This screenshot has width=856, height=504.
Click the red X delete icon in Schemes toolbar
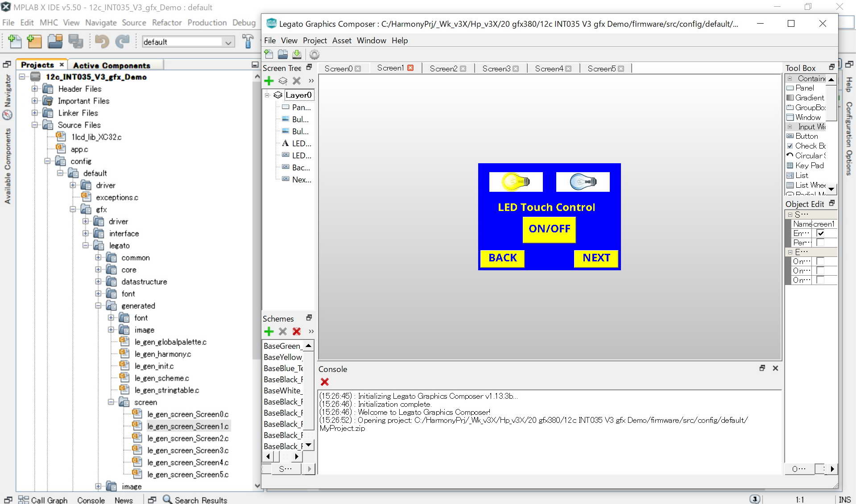[x=297, y=331]
